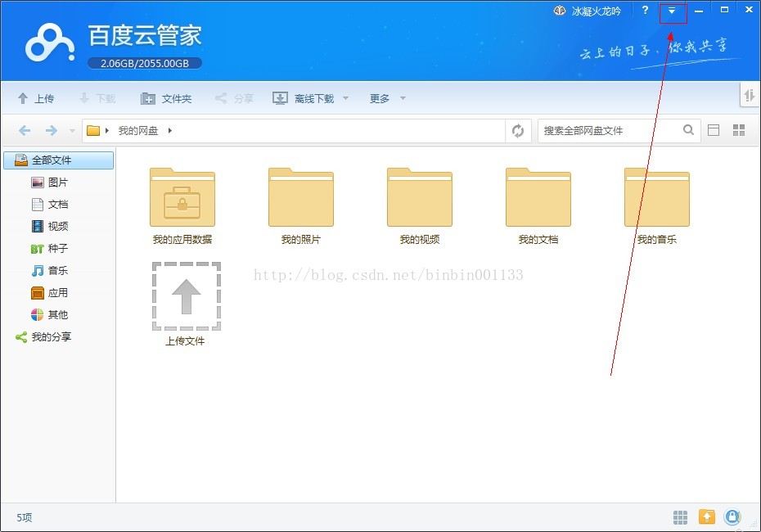Click the storage usage 2.06GB/2055.00GB indicator
Viewport: 761px width, 532px height.
point(145,63)
